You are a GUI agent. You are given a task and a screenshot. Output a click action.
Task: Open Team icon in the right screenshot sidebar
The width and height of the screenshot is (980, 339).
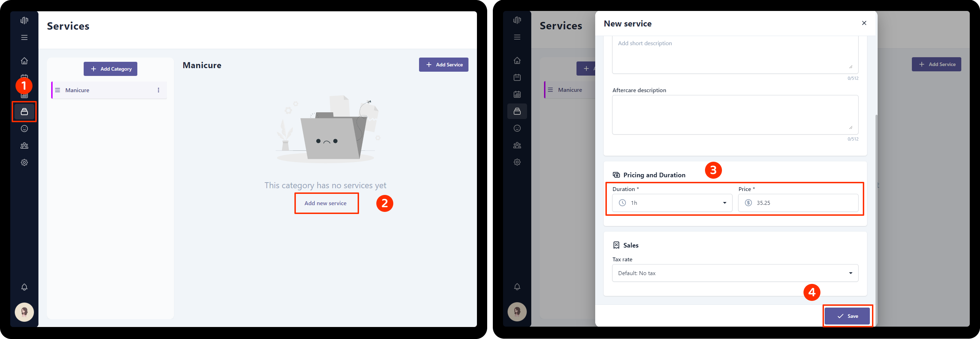[517, 145]
